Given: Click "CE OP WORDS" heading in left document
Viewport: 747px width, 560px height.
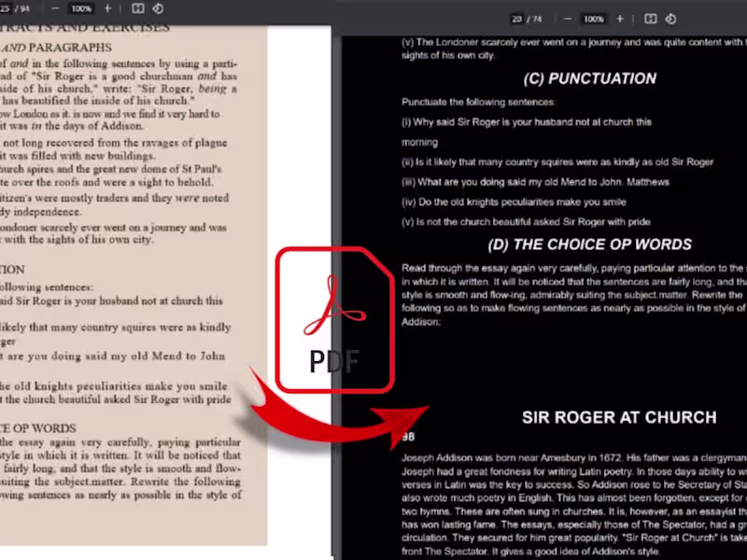Looking at the screenshot, I should pyautogui.click(x=38, y=428).
